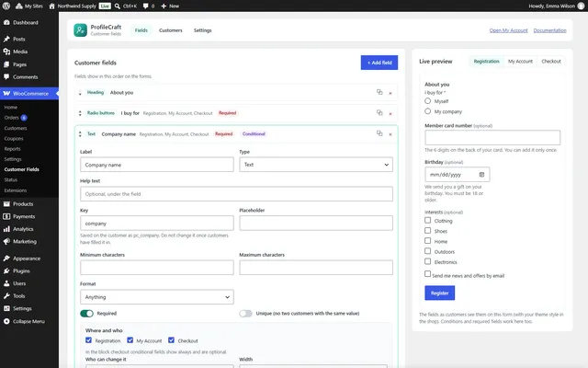588x368 pixels.
Task: Uncheck the Checkout location checkbox
Action: pos(171,340)
